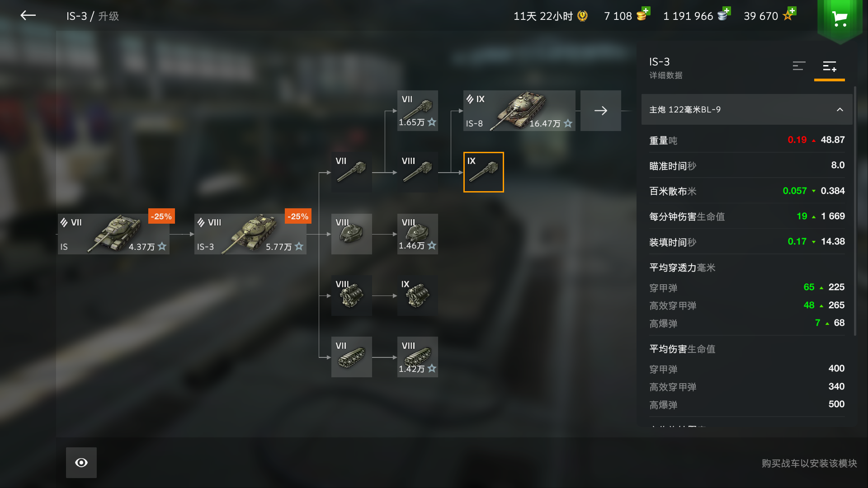Toggle the eye visibility button
Viewport: 868px width, 488px height.
coord(81,463)
